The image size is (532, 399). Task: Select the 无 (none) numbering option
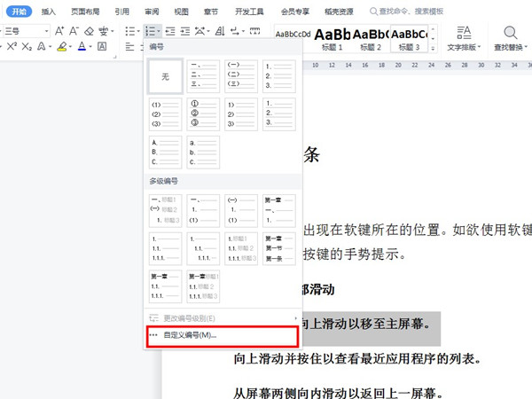165,77
